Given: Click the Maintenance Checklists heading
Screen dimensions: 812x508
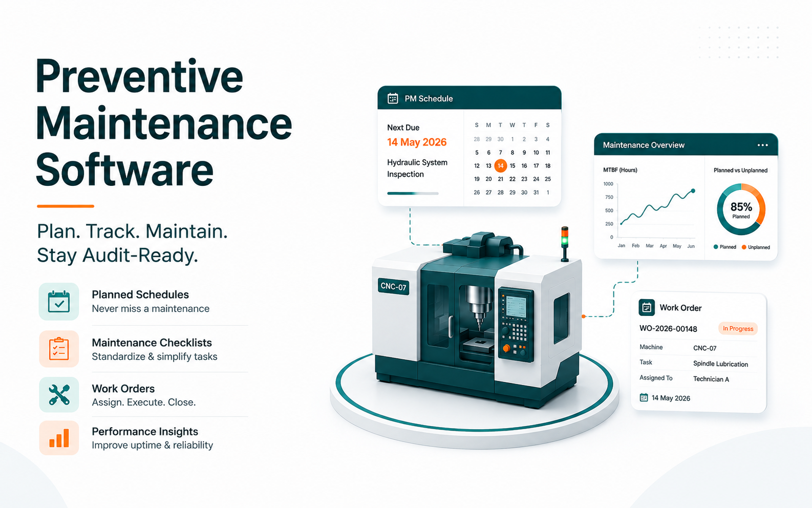Looking at the screenshot, I should click(152, 343).
